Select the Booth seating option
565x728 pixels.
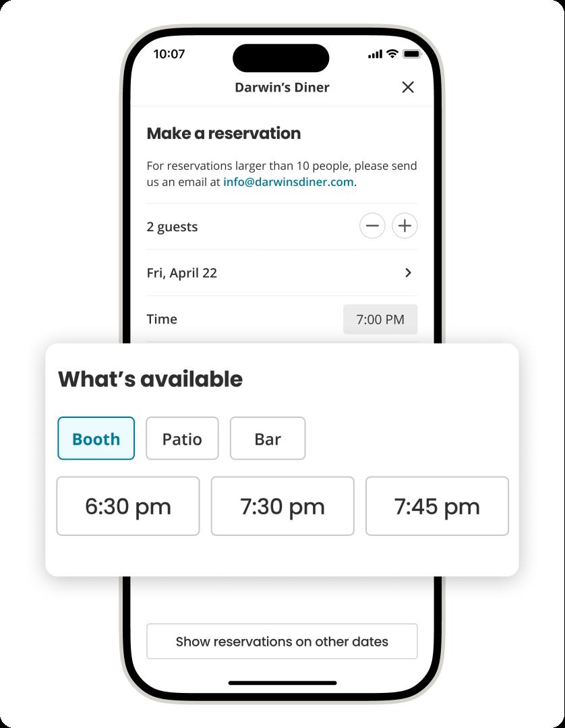coord(96,438)
